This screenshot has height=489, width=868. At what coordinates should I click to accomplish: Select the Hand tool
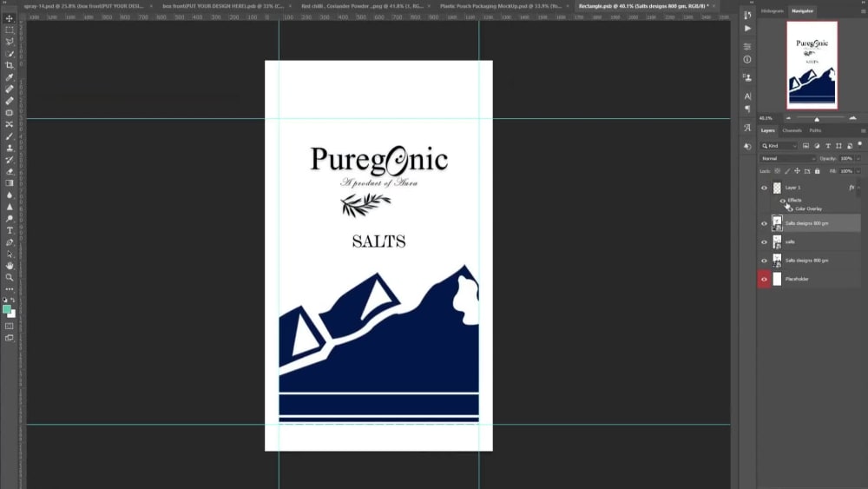(x=10, y=266)
